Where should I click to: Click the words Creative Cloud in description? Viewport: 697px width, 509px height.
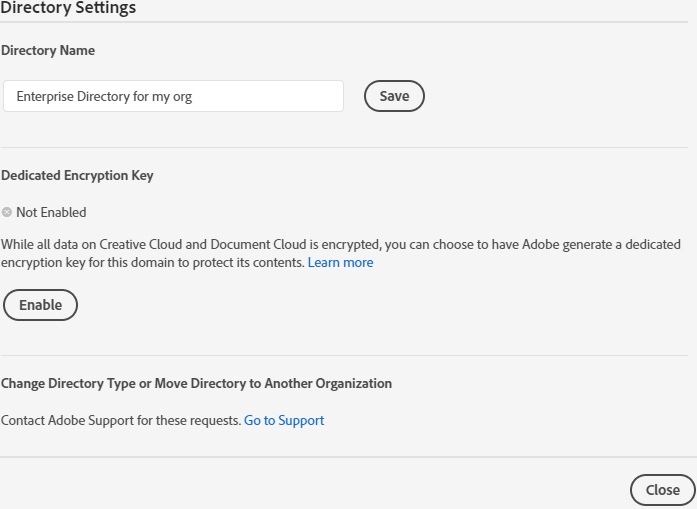tap(141, 244)
